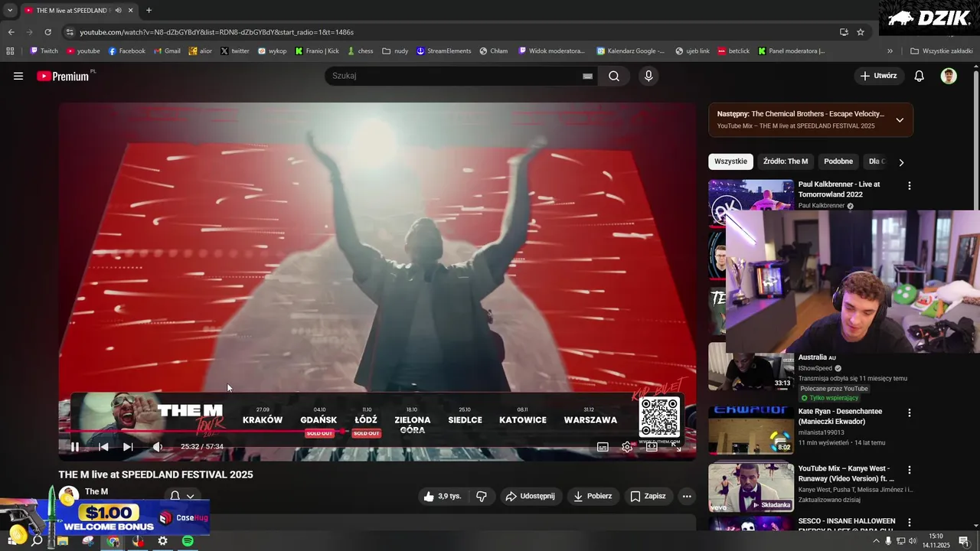Select the Wszystkie filter chip
The image size is (980, 551).
(730, 161)
